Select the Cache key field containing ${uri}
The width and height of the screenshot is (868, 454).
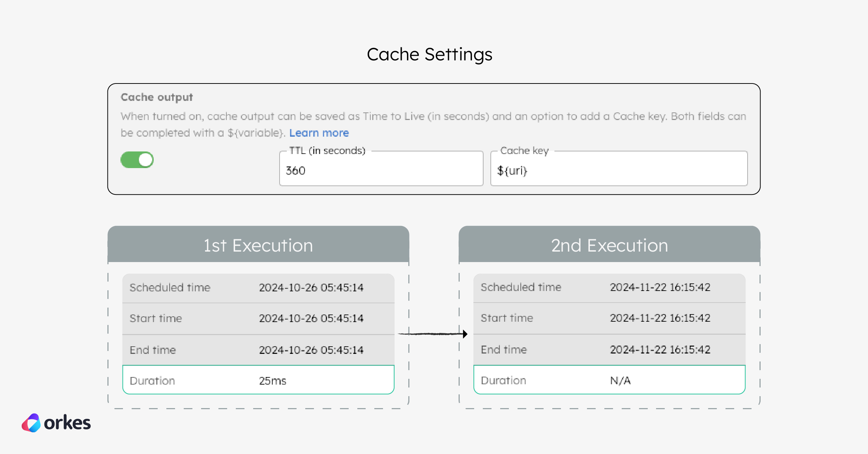(618, 170)
